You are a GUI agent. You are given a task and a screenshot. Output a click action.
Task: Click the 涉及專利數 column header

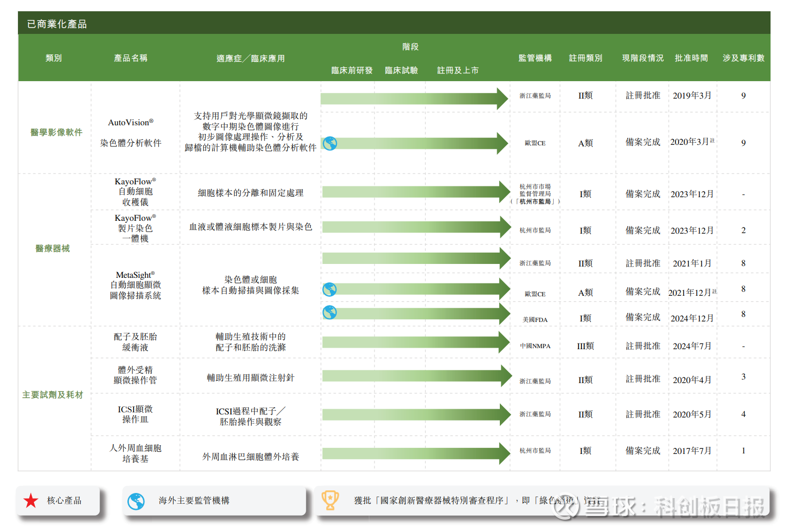click(x=743, y=58)
